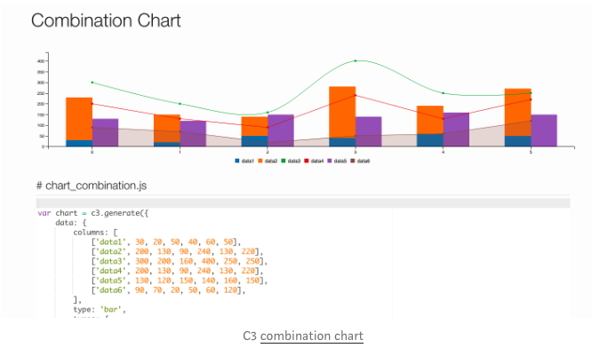The height and width of the screenshot is (364, 592).
Task: Click data4 red legend swatch
Action: 307,161
